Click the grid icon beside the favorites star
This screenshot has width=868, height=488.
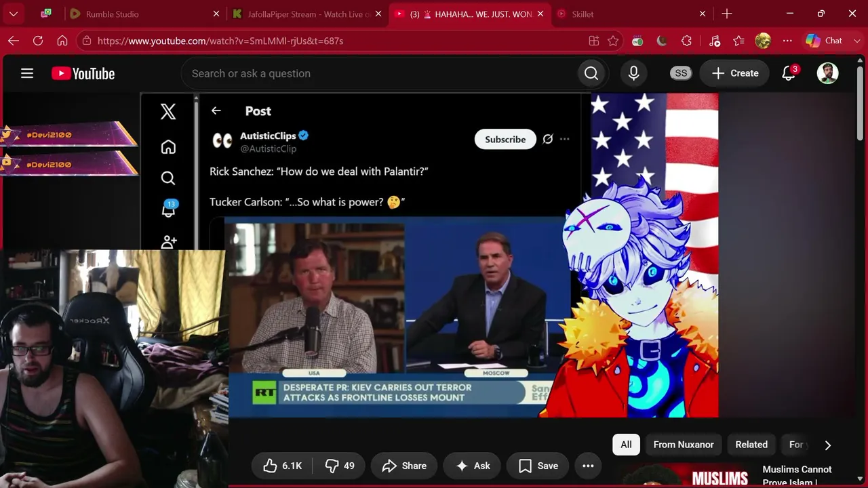coord(594,41)
